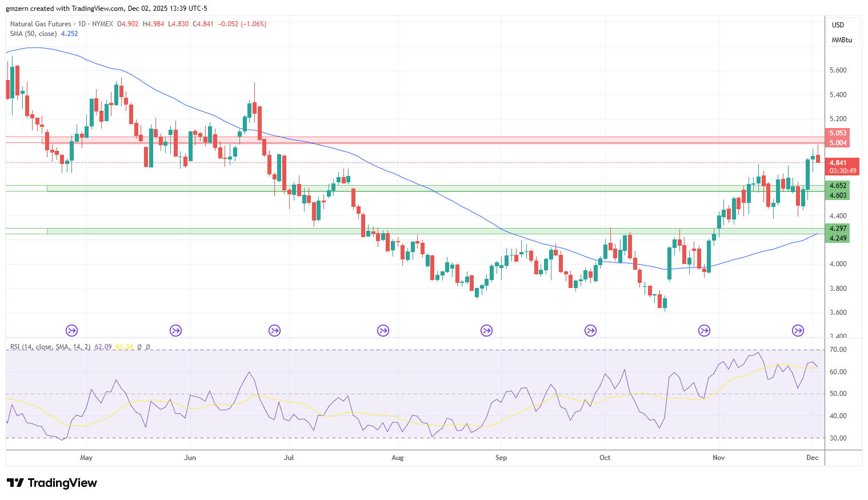Screen dimensions: 868x500
Task: Click the event marker icon before Jun
Action: [x=175, y=330]
